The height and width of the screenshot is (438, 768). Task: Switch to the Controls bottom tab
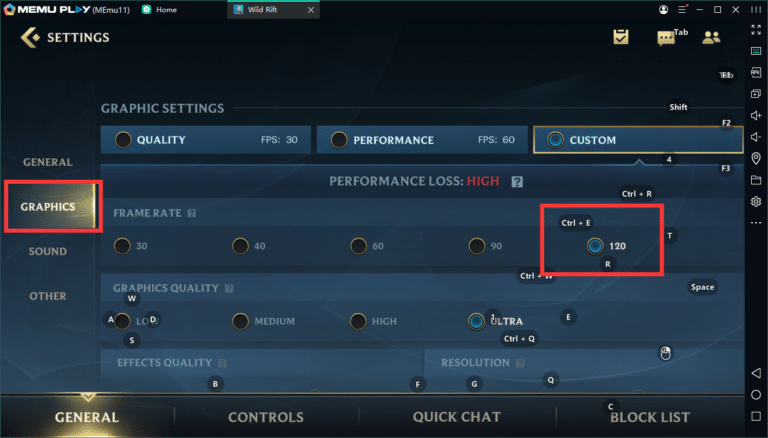coord(266,417)
